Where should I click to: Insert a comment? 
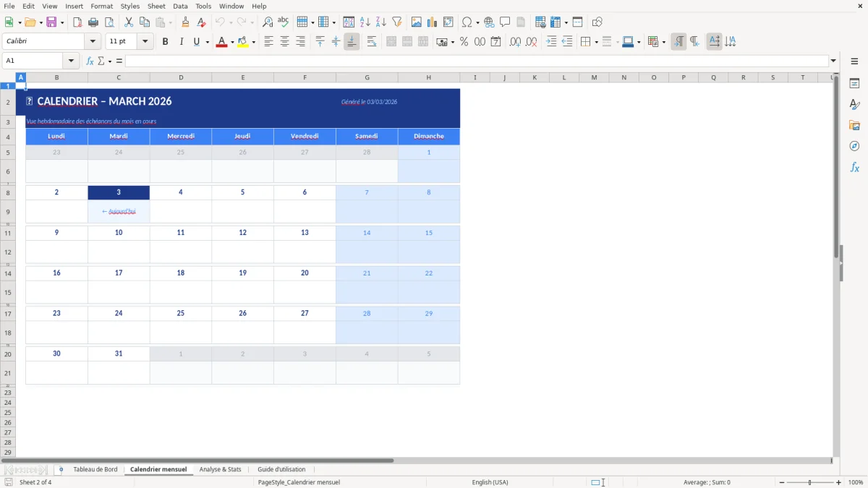506,22
